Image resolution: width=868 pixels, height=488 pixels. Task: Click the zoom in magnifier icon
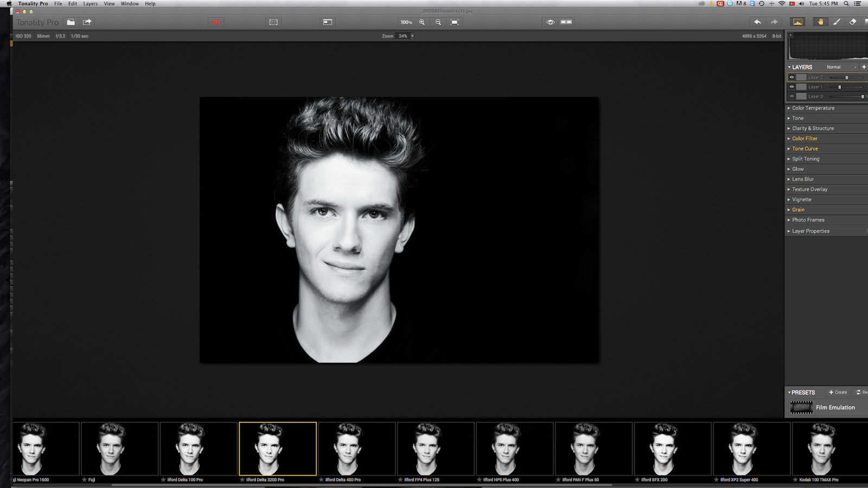(x=422, y=22)
